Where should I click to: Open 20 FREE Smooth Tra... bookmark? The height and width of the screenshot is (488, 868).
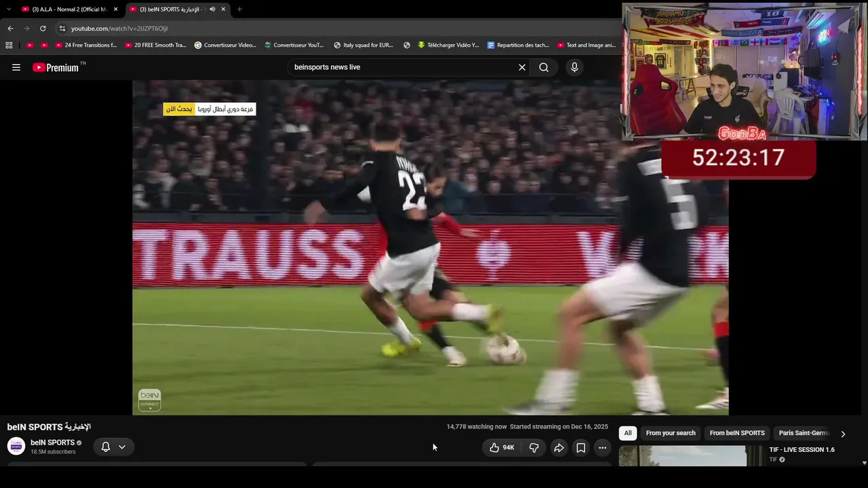[155, 45]
